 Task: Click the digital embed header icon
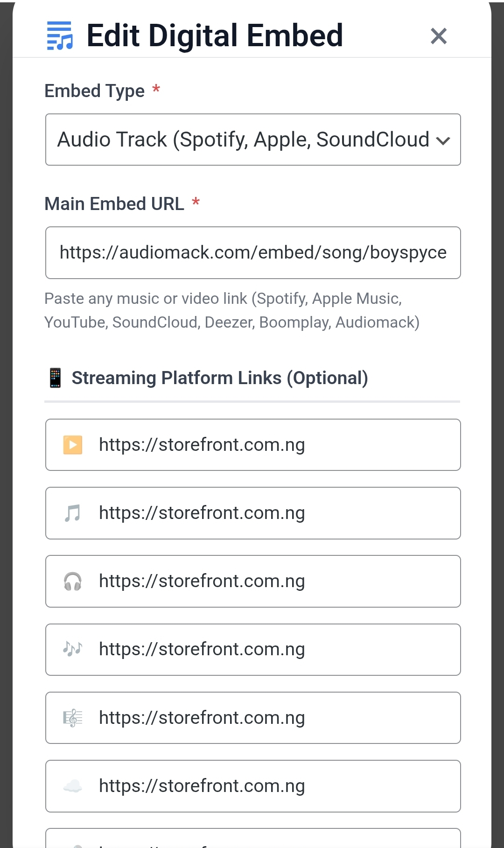pos(59,35)
